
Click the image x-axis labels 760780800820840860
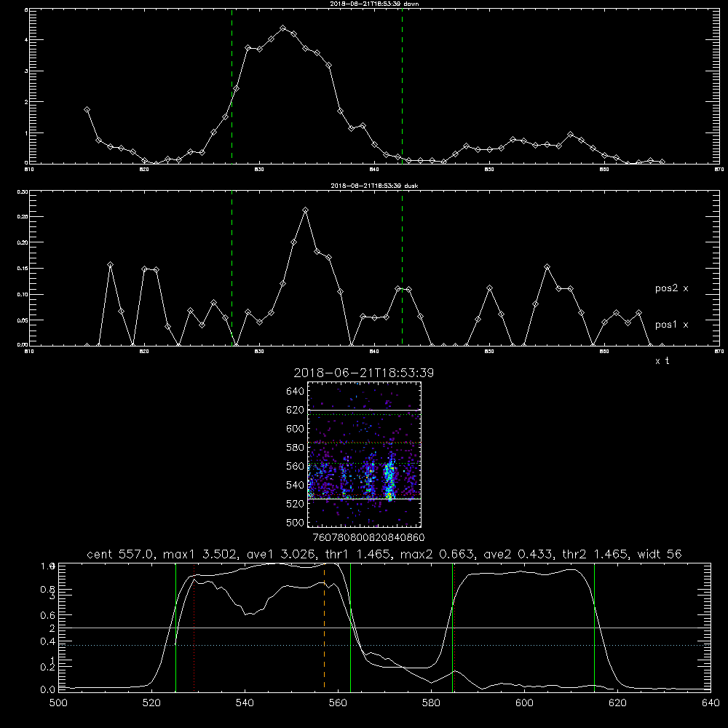pos(368,538)
